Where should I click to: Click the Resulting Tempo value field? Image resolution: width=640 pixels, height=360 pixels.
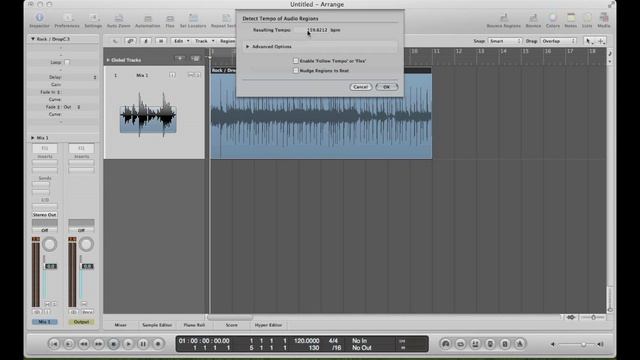317,30
